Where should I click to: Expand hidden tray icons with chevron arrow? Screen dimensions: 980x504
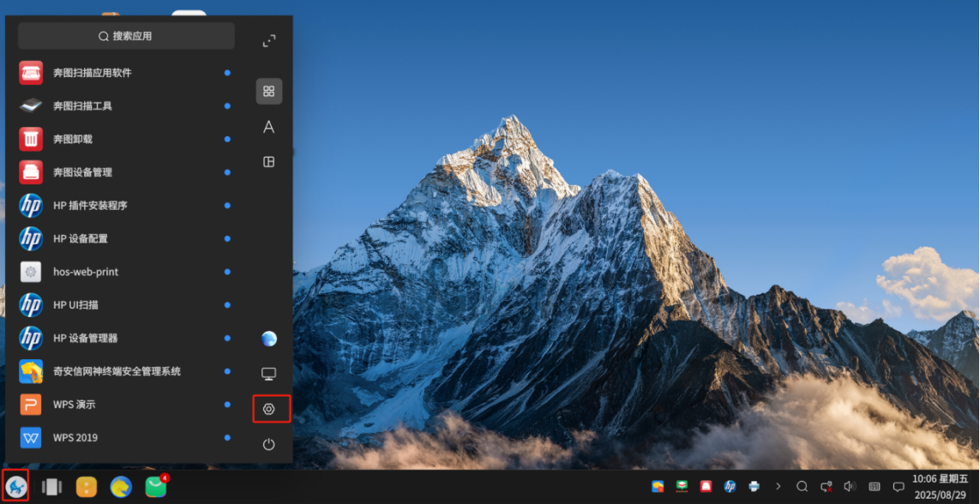(x=778, y=486)
